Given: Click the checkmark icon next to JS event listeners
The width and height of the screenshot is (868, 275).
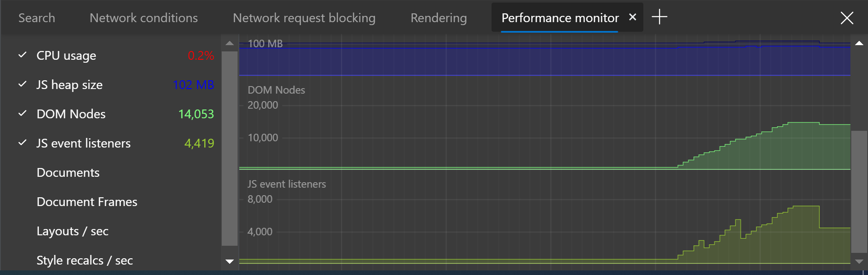Looking at the screenshot, I should tap(22, 143).
